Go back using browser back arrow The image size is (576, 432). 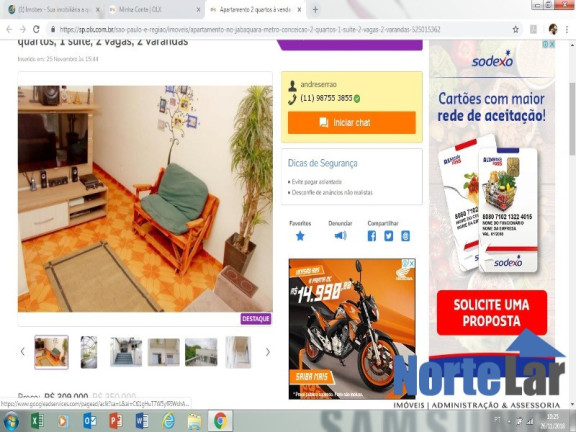click(x=9, y=29)
